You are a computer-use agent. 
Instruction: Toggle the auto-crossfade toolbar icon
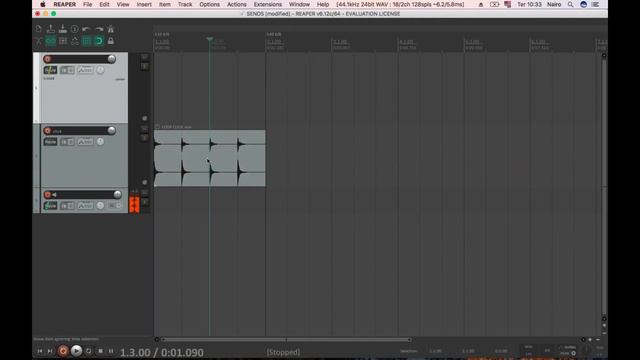point(38,41)
